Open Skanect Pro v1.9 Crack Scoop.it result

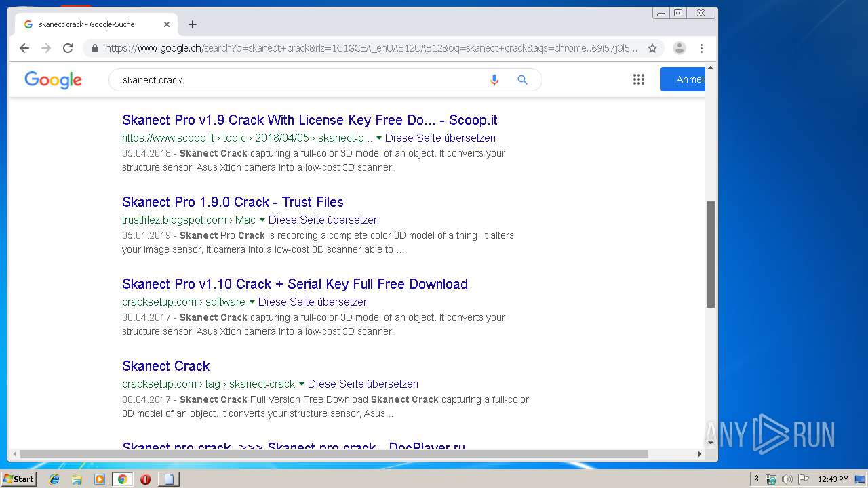tap(309, 120)
